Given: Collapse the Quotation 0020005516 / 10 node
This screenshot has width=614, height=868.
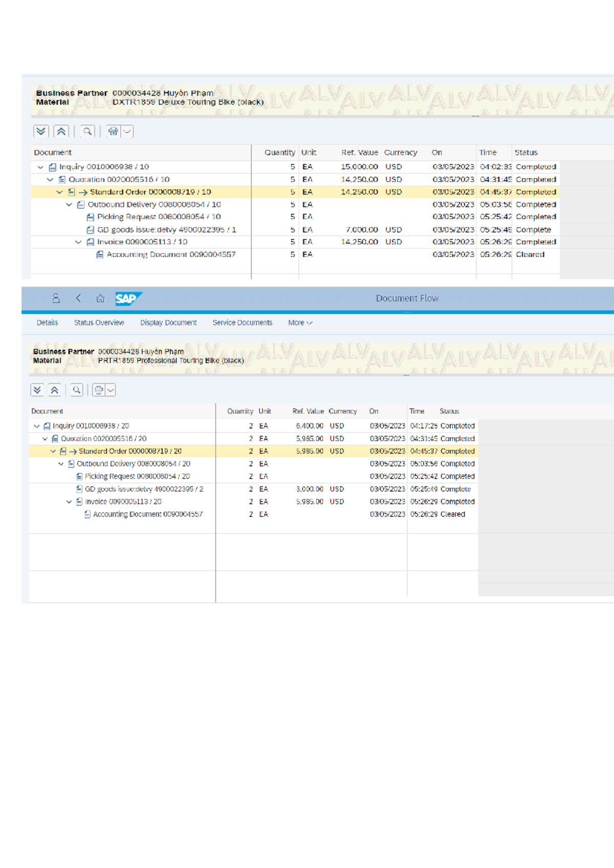Looking at the screenshot, I should point(50,180).
